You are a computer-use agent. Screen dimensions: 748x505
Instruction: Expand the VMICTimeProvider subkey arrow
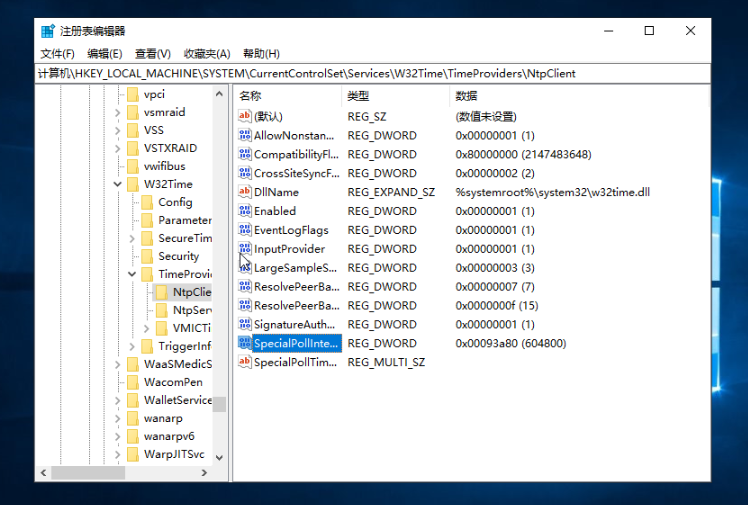[x=147, y=328]
